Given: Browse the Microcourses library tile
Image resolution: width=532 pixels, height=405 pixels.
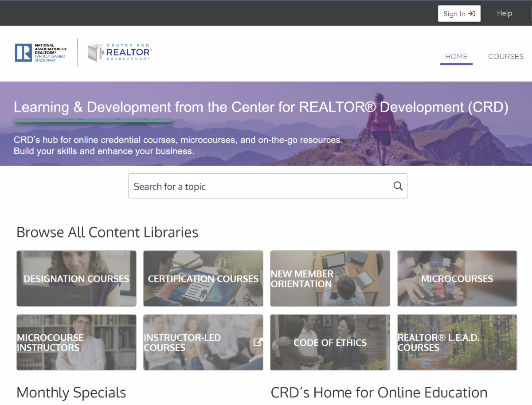Looking at the screenshot, I should click(457, 279).
